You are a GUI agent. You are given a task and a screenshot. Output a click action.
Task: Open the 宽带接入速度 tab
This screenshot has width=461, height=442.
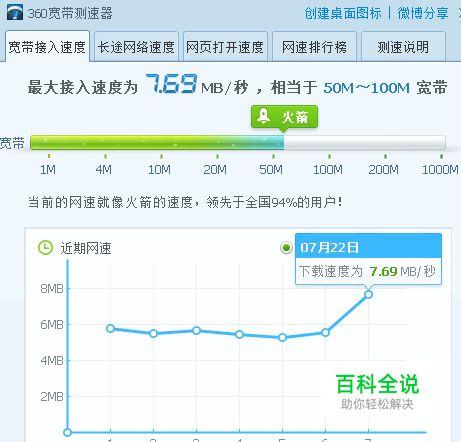click(x=47, y=47)
